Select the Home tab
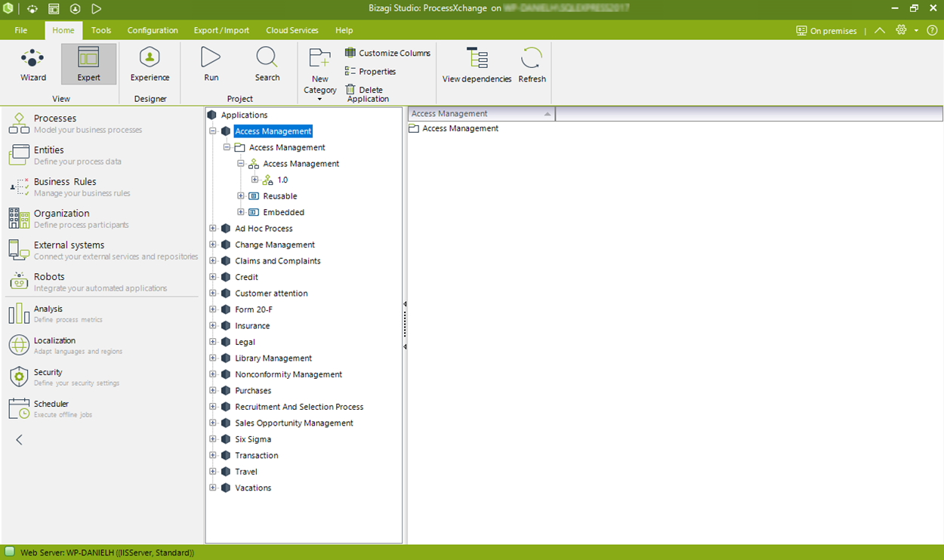This screenshot has height=560, width=944. (x=63, y=30)
